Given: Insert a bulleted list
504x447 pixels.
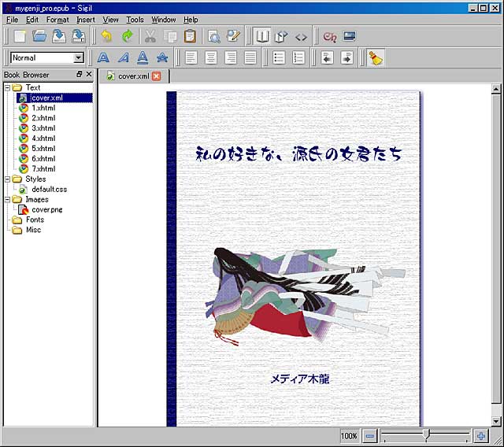Looking at the screenshot, I should (x=279, y=57).
